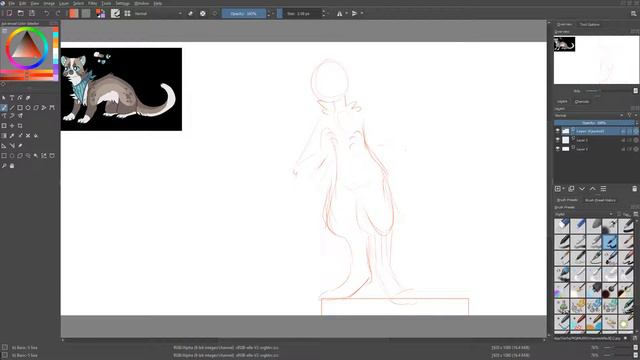Select the line tool
The height and width of the screenshot is (360, 640).
pos(12,108)
